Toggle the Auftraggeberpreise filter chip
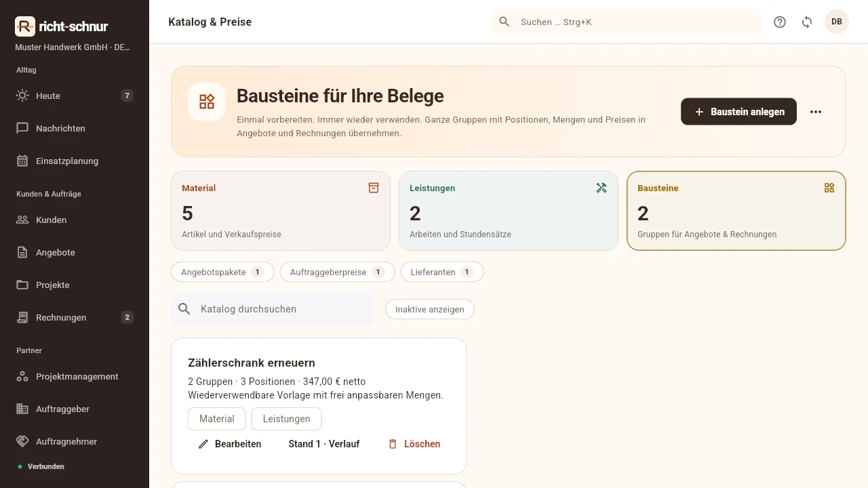This screenshot has width=868, height=488. [x=337, y=272]
